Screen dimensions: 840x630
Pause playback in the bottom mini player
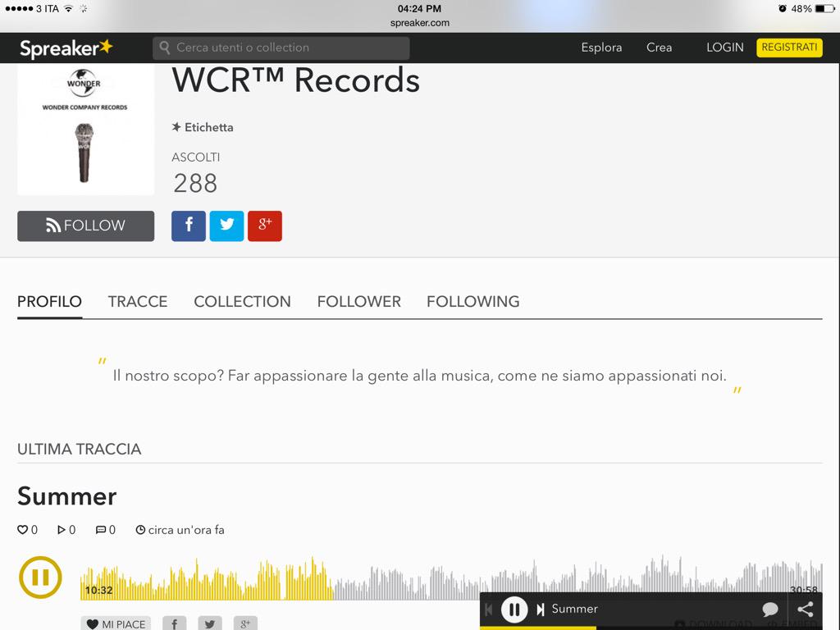[514, 609]
